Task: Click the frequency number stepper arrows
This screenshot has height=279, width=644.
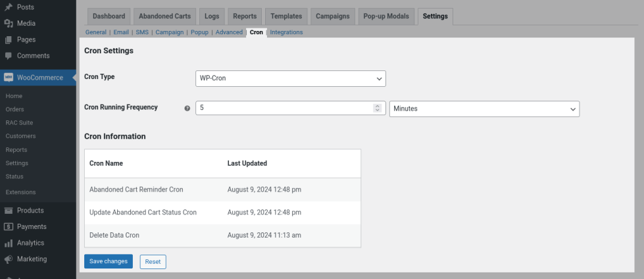Action: click(x=378, y=109)
